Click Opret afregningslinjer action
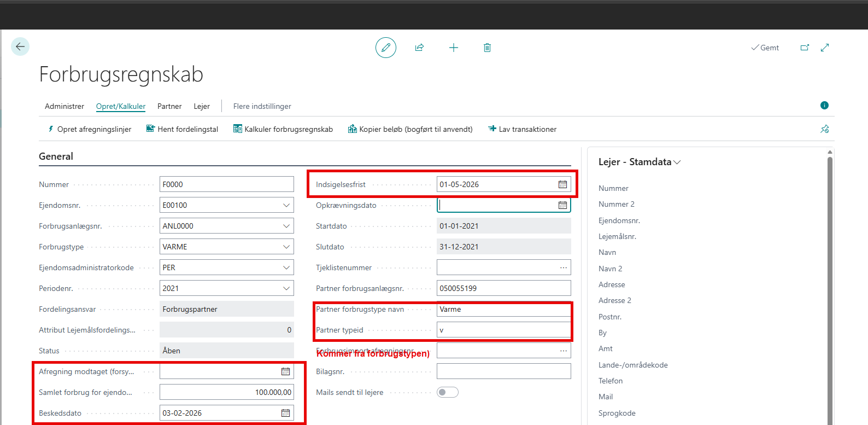This screenshot has height=425, width=868. tap(90, 129)
